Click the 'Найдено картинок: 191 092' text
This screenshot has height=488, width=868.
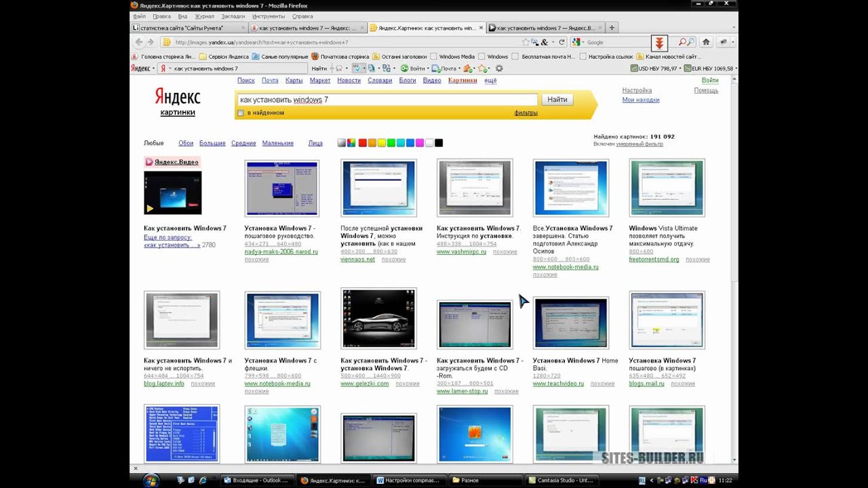[x=634, y=137]
